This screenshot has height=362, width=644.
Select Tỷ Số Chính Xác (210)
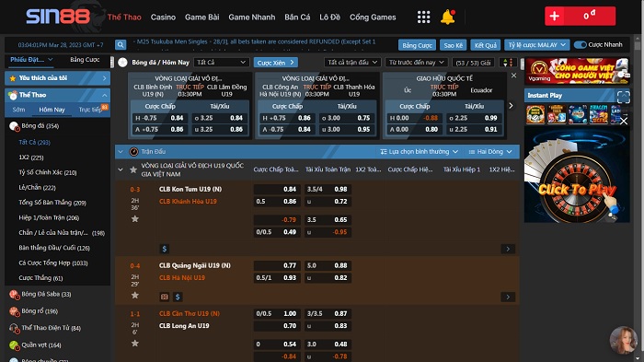[x=48, y=172]
